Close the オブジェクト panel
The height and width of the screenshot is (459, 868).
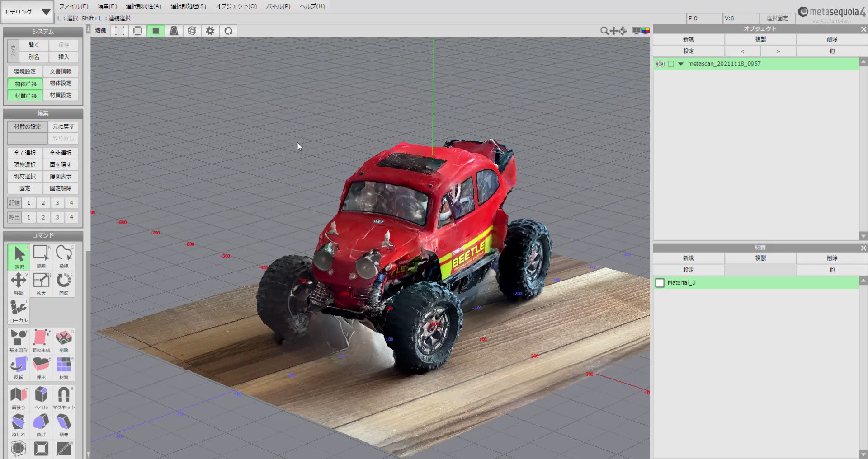pyautogui.click(x=863, y=29)
